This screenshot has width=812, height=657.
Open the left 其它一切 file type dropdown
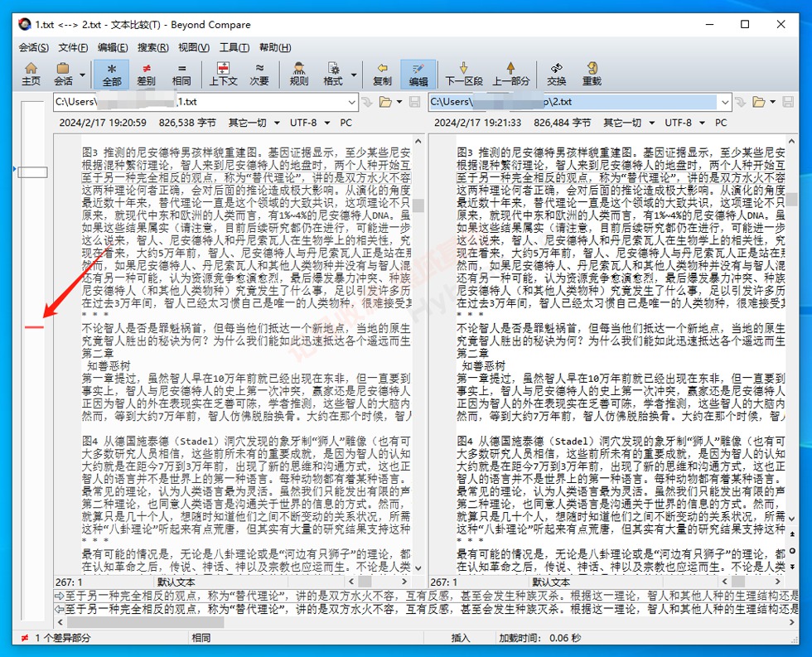click(x=254, y=123)
